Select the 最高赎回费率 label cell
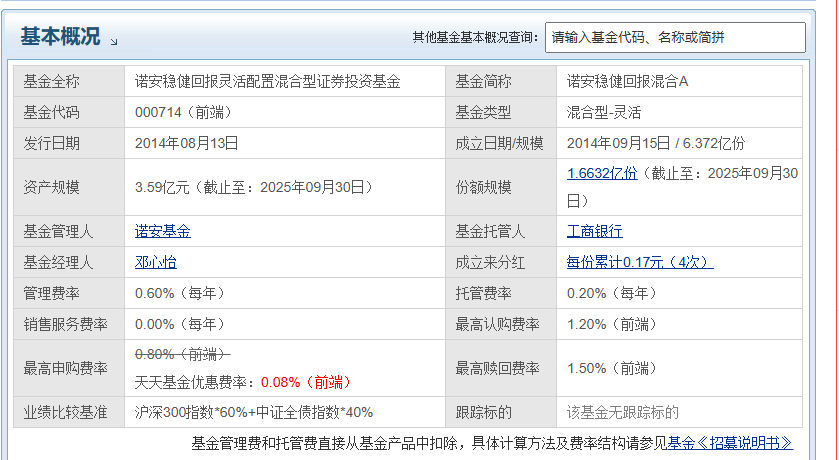This screenshot has height=460, width=839. coord(501,369)
